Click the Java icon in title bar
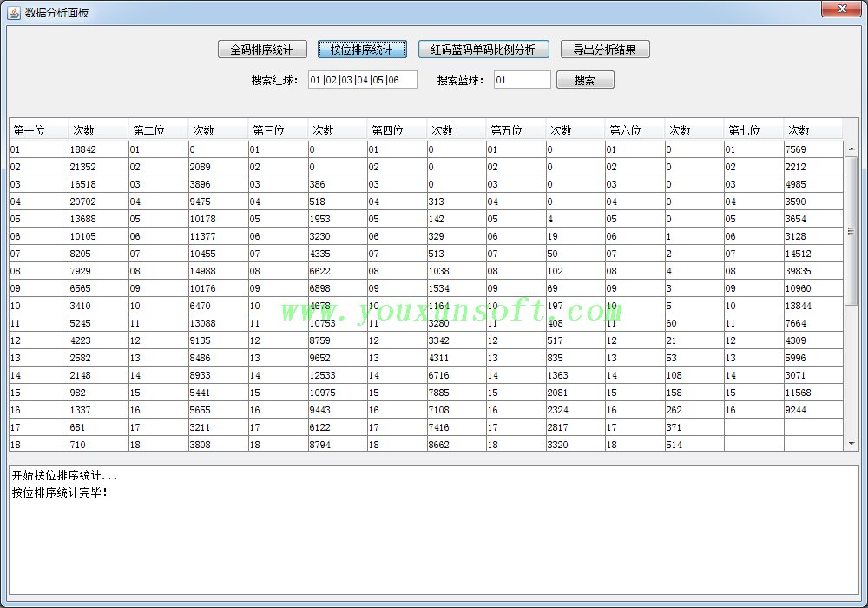 (14, 13)
